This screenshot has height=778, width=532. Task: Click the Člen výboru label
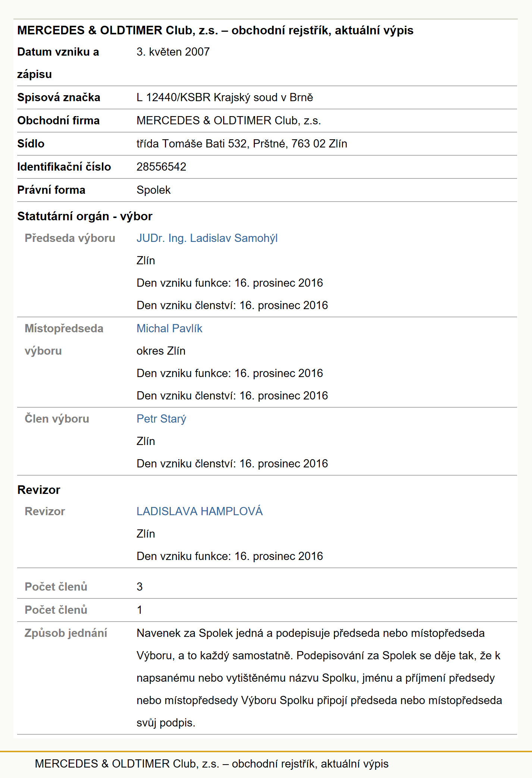pyautogui.click(x=57, y=419)
